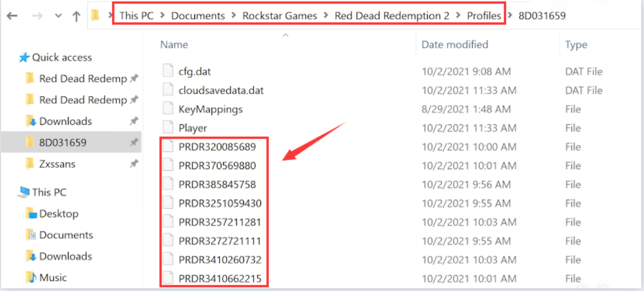This screenshot has height=291, width=644.
Task: Navigate to Profiles breadcrumb
Action: pos(484,16)
